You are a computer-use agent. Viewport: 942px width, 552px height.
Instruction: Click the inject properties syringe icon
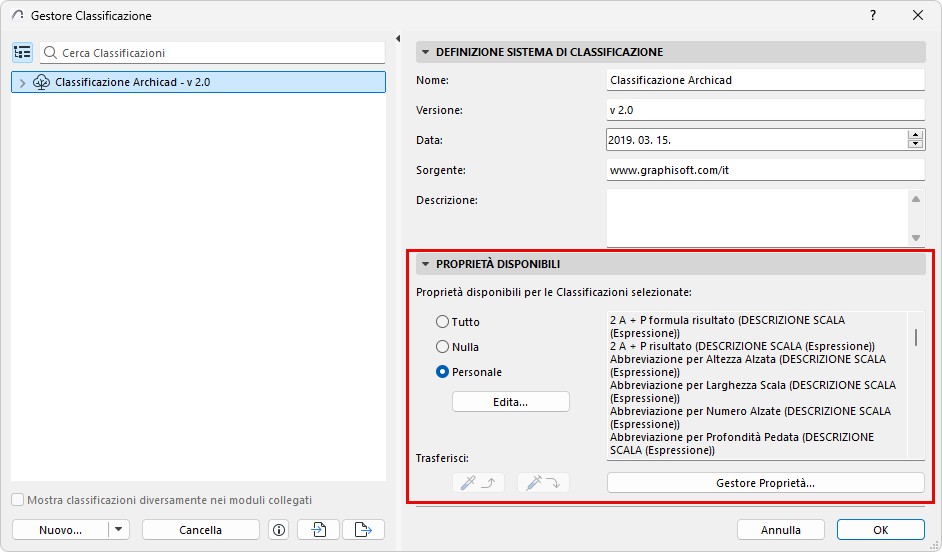coord(543,482)
